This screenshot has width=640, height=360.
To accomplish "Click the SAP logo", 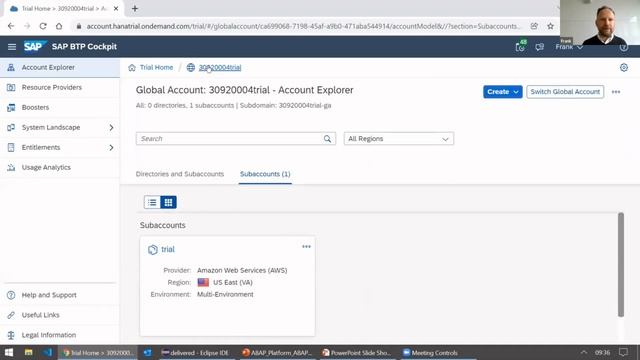I will pos(34,47).
